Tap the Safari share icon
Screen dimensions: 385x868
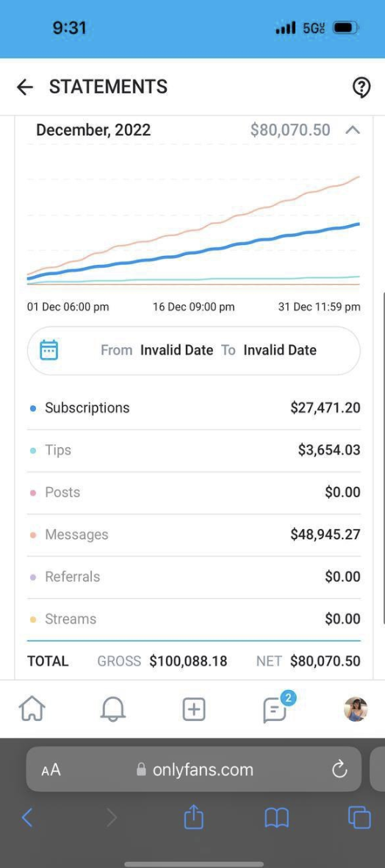[194, 817]
